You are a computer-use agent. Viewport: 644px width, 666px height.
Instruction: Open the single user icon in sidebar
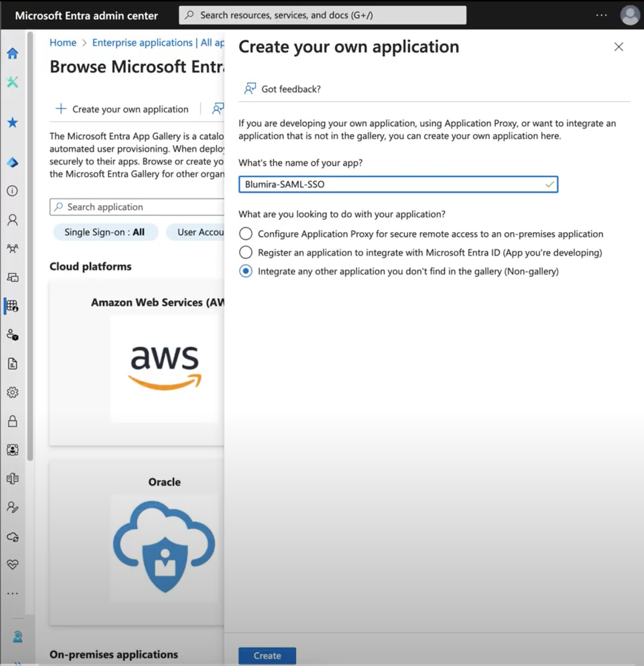(x=12, y=220)
